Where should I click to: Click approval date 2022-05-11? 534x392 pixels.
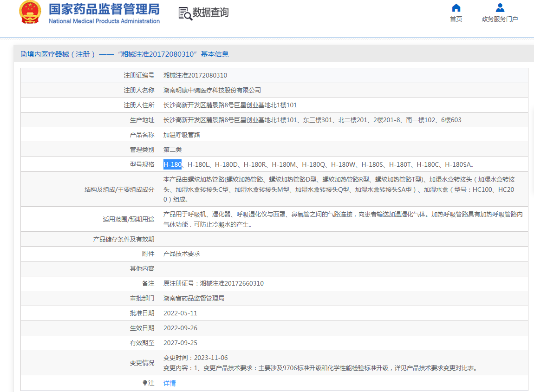click(180, 313)
